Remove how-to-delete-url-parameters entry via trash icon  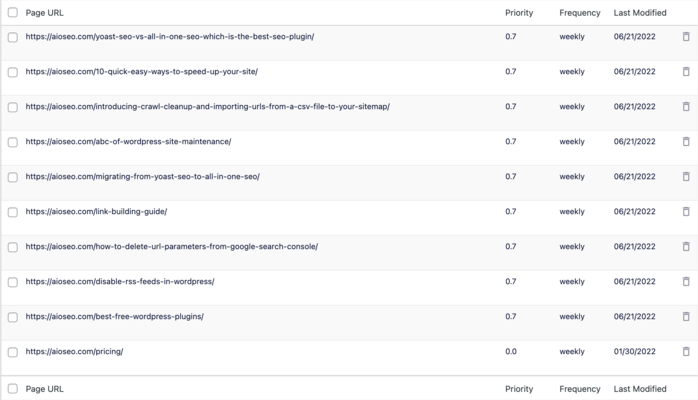tap(686, 246)
